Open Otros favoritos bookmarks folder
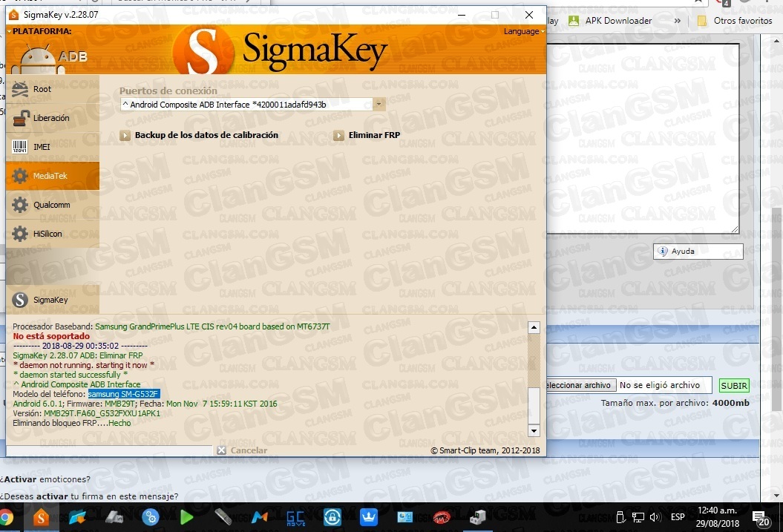The width and height of the screenshot is (783, 532). 735,21
